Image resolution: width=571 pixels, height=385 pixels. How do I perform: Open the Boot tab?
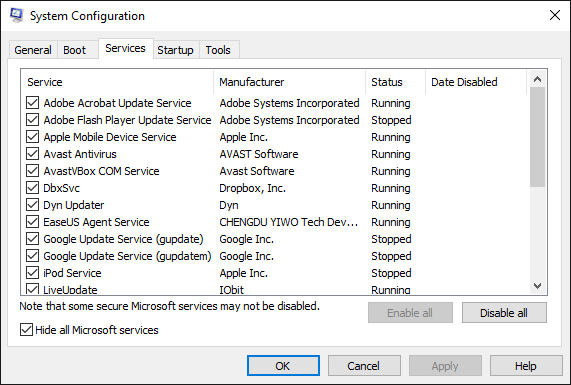(x=74, y=50)
